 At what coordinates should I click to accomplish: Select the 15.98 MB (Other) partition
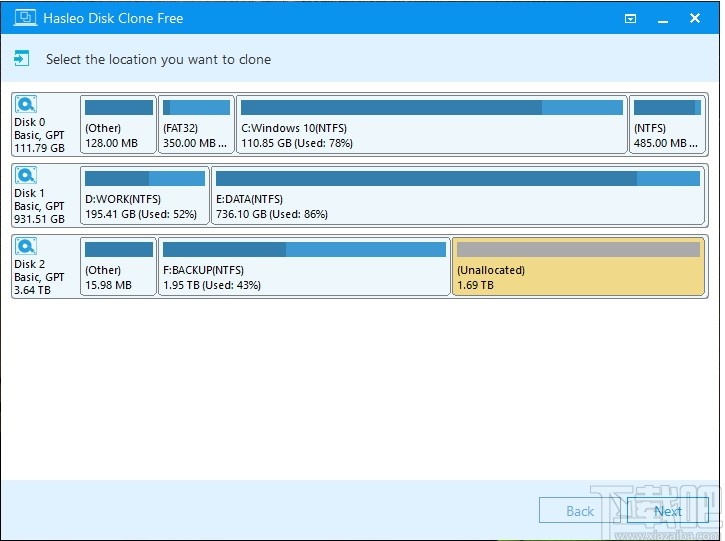click(x=118, y=266)
